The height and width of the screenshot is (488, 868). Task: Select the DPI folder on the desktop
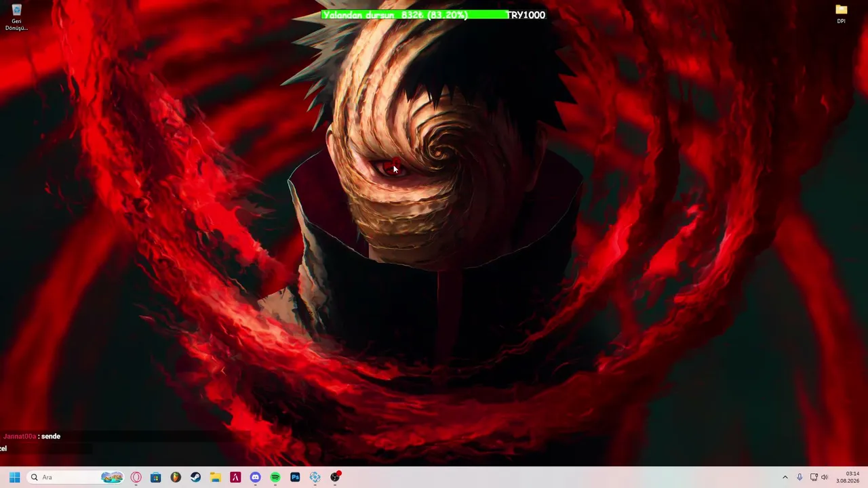[x=841, y=14]
